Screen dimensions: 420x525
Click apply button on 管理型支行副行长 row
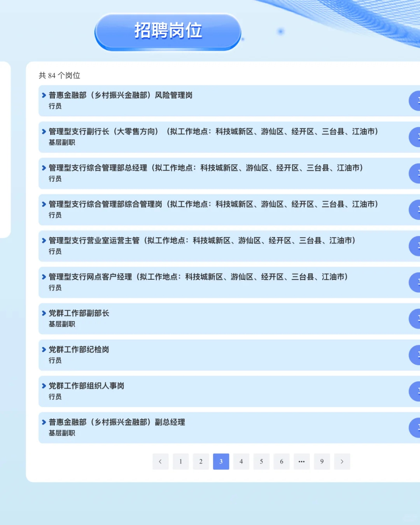(x=415, y=137)
